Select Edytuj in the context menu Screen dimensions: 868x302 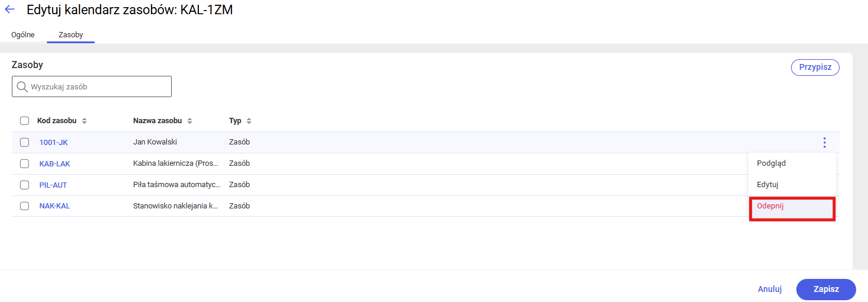tap(767, 185)
